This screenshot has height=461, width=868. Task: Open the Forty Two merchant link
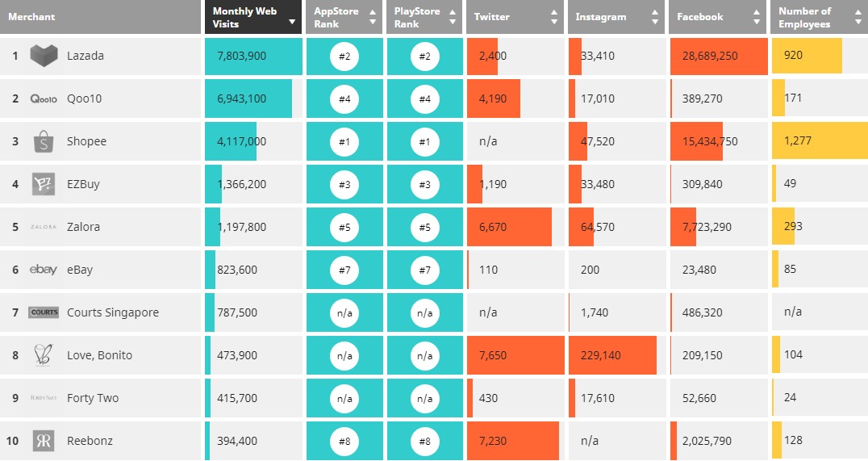click(x=92, y=398)
